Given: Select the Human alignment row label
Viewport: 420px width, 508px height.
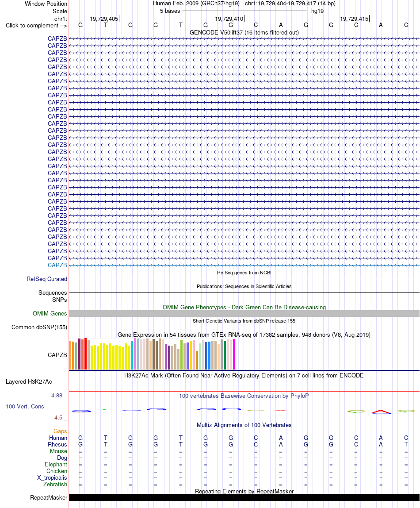Looking at the screenshot, I should pyautogui.click(x=58, y=438).
